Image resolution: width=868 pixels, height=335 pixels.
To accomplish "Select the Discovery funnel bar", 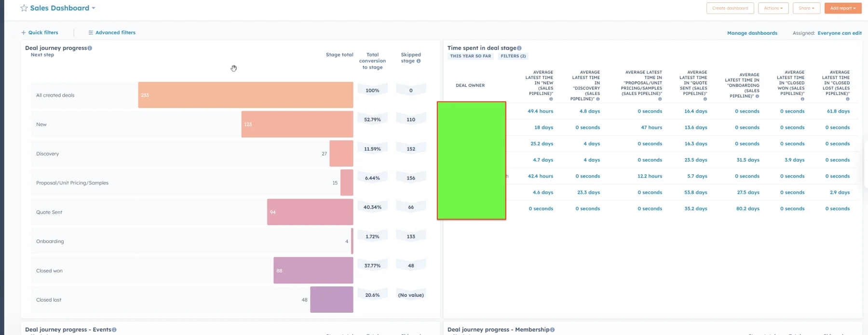I will 341,154.
